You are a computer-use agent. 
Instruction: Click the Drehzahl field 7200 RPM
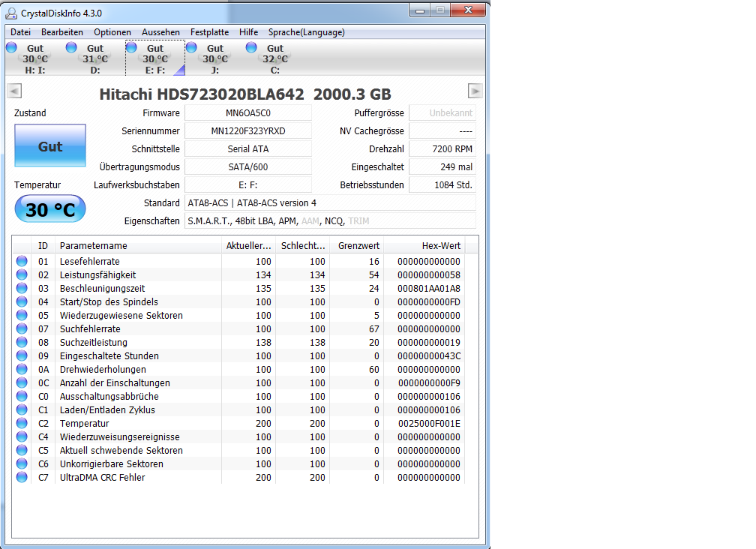442,149
